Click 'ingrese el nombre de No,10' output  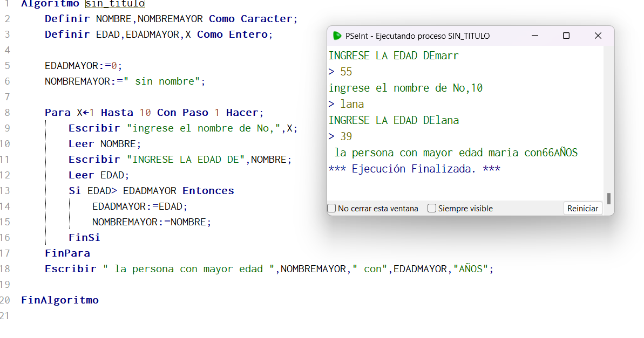coord(405,88)
